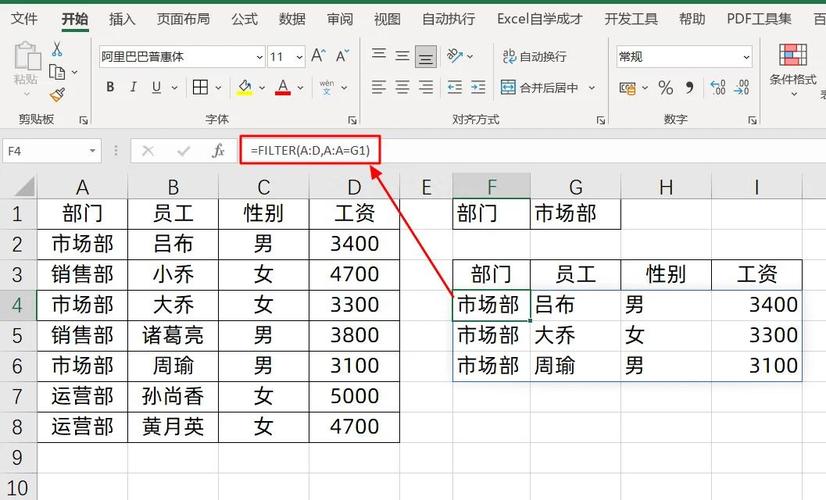Switch to the 公式 ribbon tab

click(244, 18)
